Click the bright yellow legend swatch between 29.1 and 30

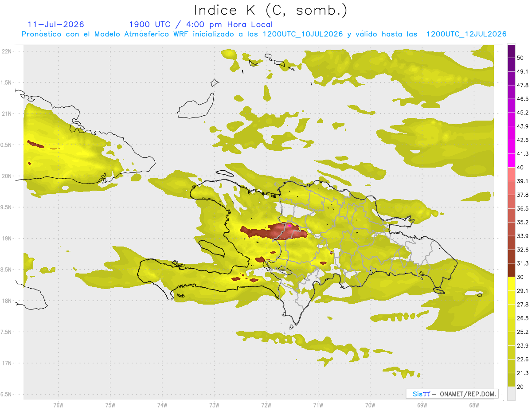(511, 283)
